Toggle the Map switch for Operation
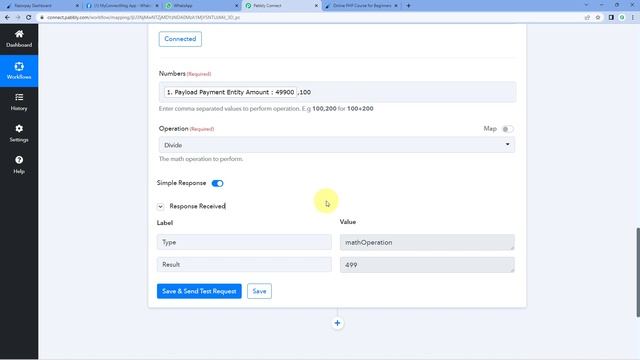 pyautogui.click(x=507, y=129)
